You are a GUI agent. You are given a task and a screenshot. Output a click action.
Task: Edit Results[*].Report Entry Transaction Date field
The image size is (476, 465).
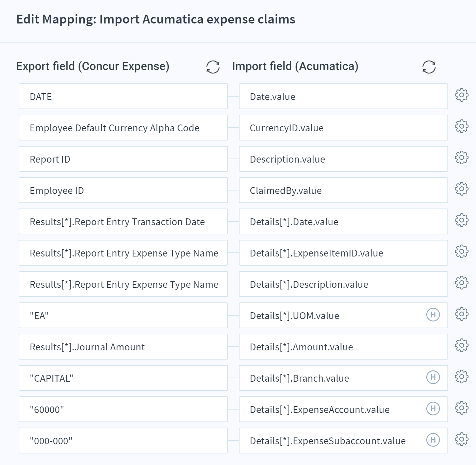(x=123, y=221)
